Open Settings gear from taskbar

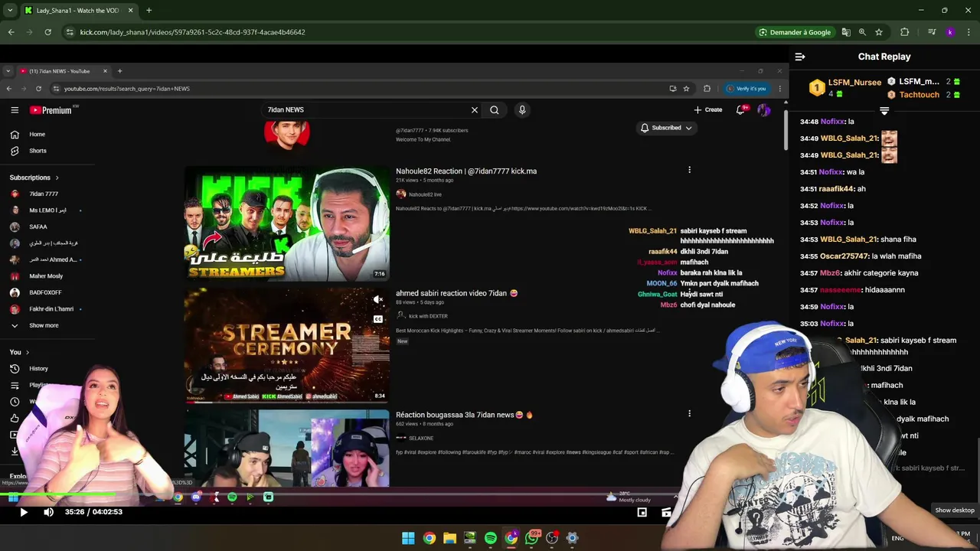coord(572,538)
